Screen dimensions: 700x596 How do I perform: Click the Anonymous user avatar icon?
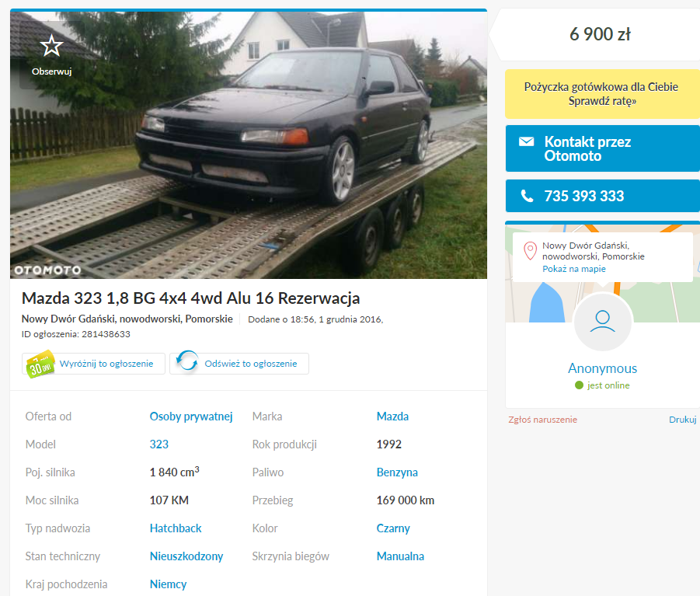tap(602, 322)
